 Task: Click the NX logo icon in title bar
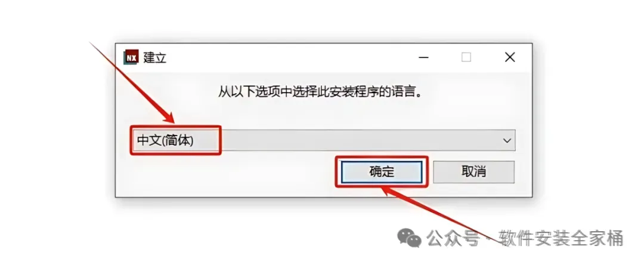pos(131,57)
